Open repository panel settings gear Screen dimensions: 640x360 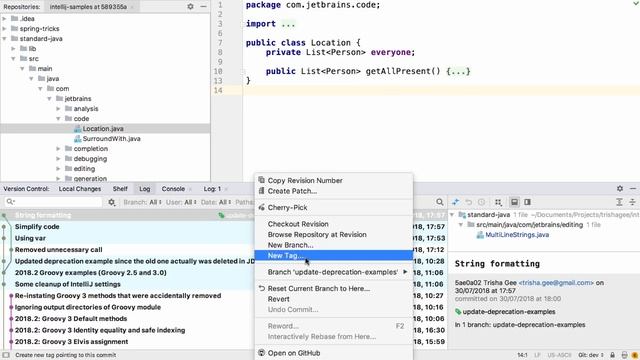(x=190, y=7)
